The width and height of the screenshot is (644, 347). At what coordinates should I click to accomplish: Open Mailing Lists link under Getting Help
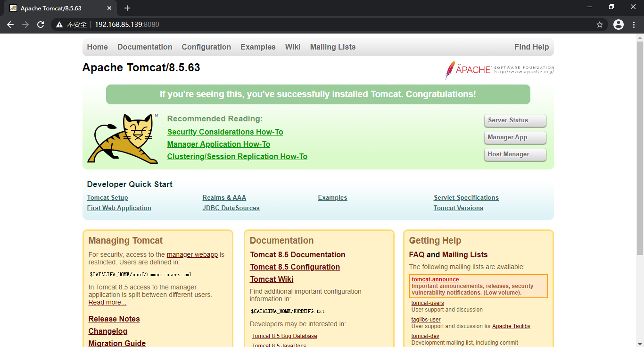465,255
